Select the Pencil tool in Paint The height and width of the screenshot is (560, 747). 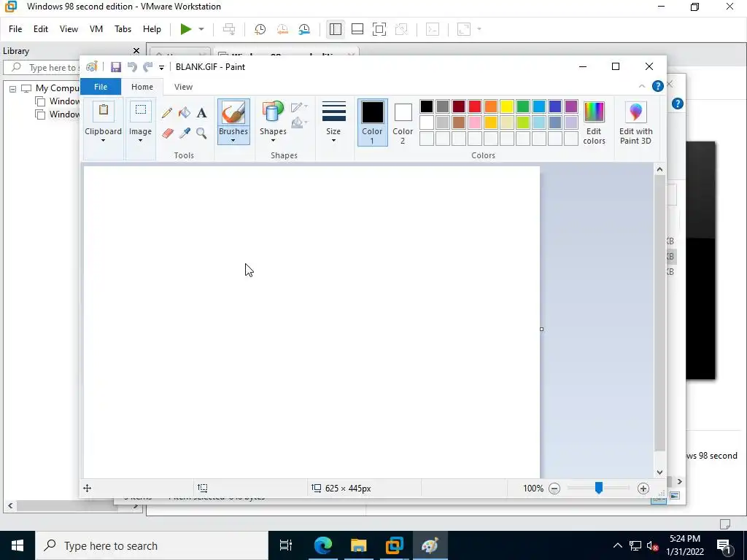[x=167, y=113]
